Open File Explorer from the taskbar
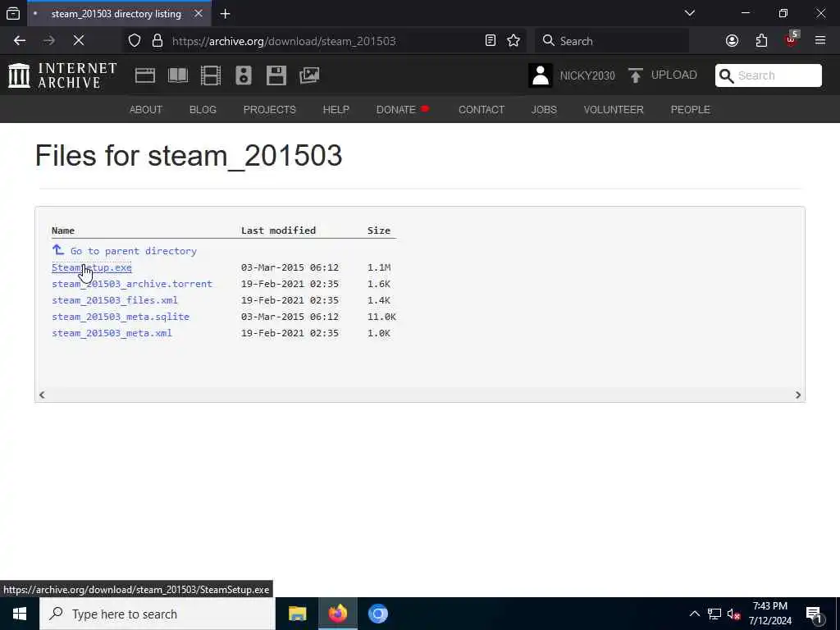 click(x=297, y=614)
